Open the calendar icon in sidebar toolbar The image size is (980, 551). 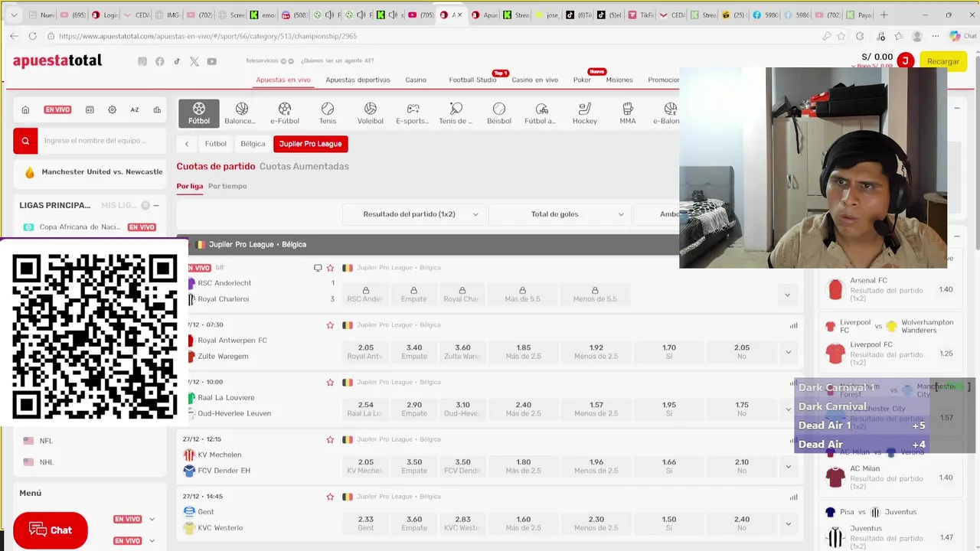tap(90, 109)
